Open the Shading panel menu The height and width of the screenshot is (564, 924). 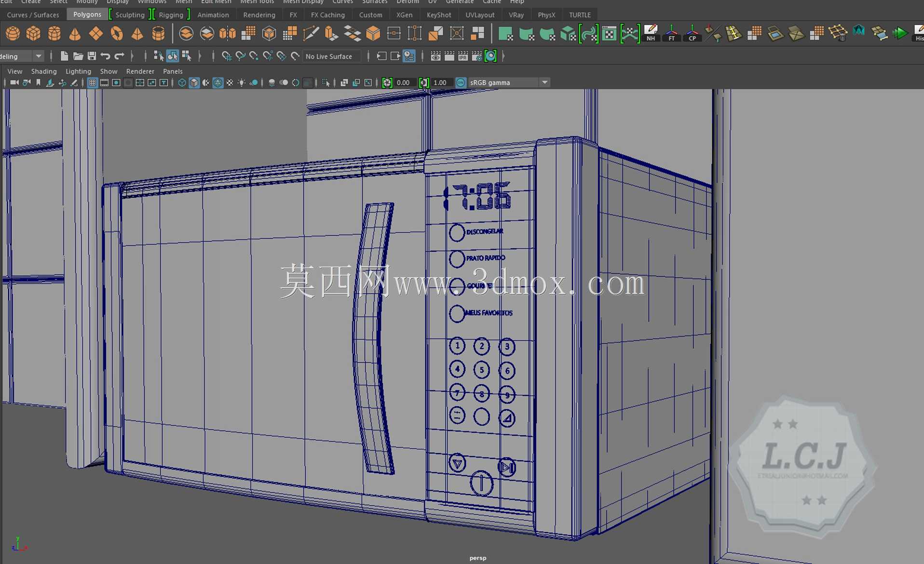pos(44,71)
